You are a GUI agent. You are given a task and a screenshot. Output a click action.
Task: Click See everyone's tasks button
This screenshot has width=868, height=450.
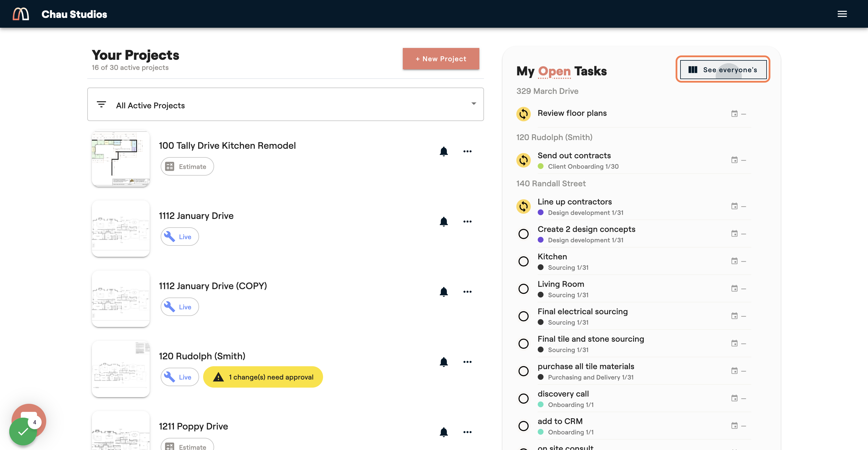[x=723, y=69]
